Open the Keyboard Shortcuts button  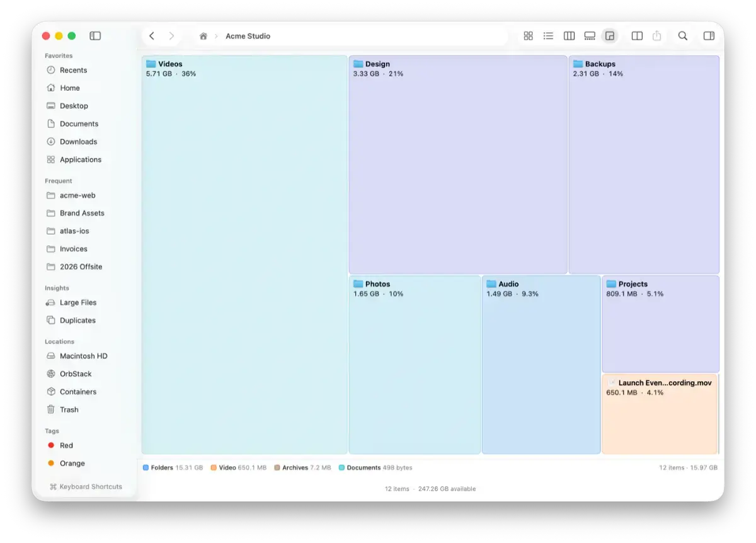point(86,487)
